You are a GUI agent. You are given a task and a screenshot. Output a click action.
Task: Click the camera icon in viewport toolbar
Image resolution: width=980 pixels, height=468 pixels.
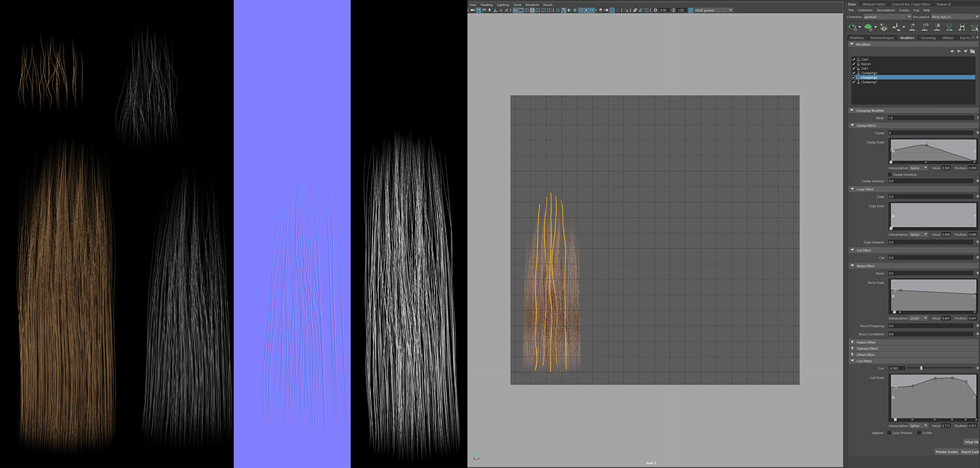[x=472, y=10]
